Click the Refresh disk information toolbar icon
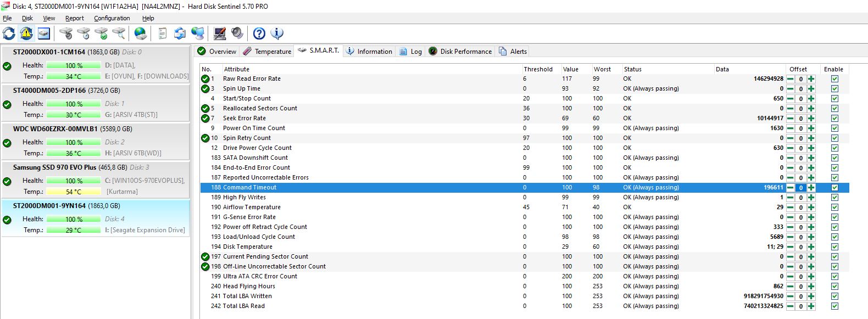Image resolution: width=868 pixels, height=319 pixels. click(9, 33)
